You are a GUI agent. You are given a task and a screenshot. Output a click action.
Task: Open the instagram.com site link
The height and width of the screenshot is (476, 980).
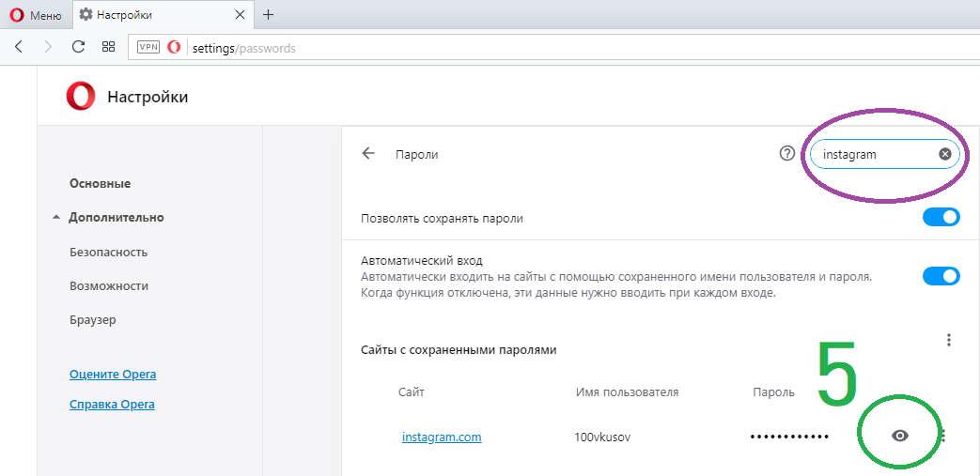tap(442, 437)
